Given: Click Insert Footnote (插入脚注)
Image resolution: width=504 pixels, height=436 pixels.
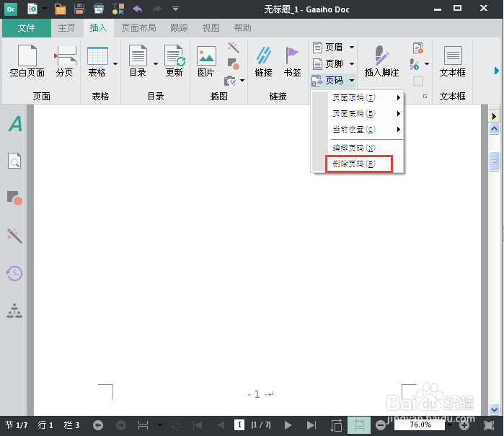Looking at the screenshot, I should click(381, 61).
